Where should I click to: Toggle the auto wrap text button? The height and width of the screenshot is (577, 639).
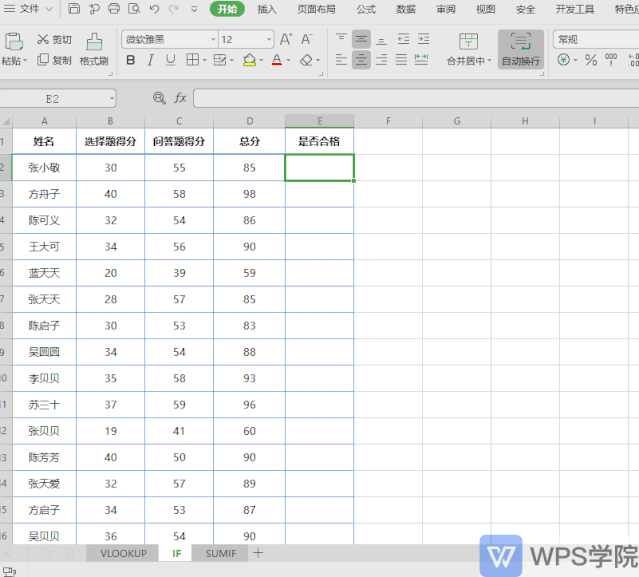520,49
